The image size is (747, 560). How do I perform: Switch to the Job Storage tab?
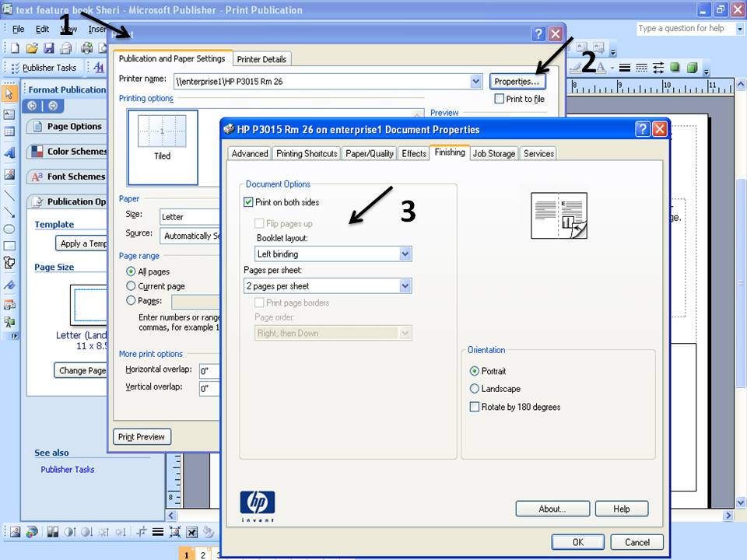tap(494, 154)
